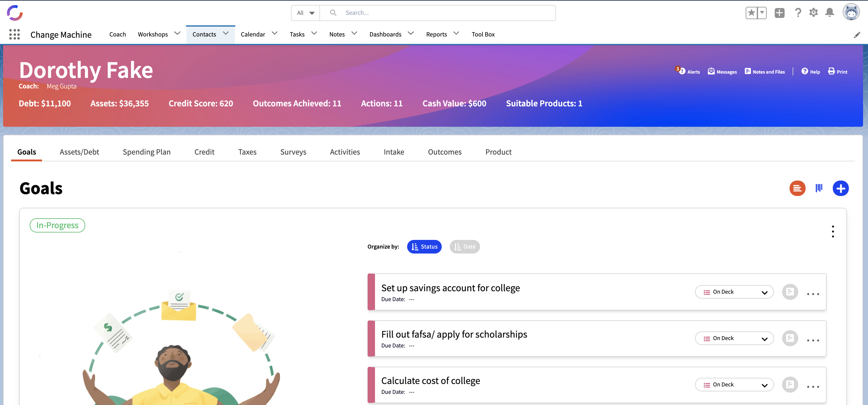Switch to board column view for goals
The height and width of the screenshot is (405, 868).
coord(819,188)
